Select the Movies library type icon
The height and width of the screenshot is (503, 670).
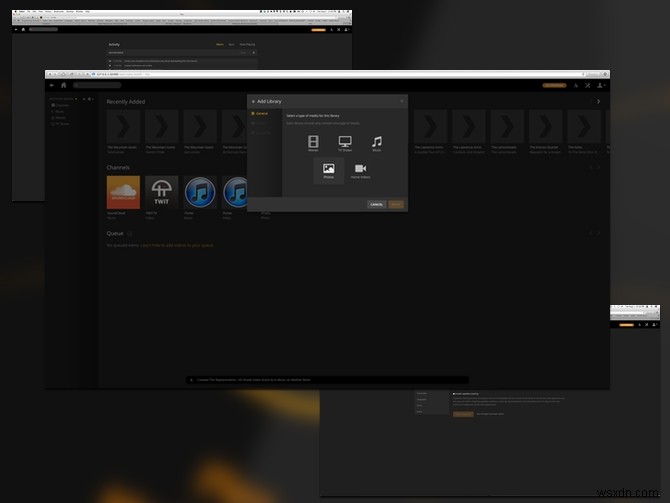(x=313, y=142)
